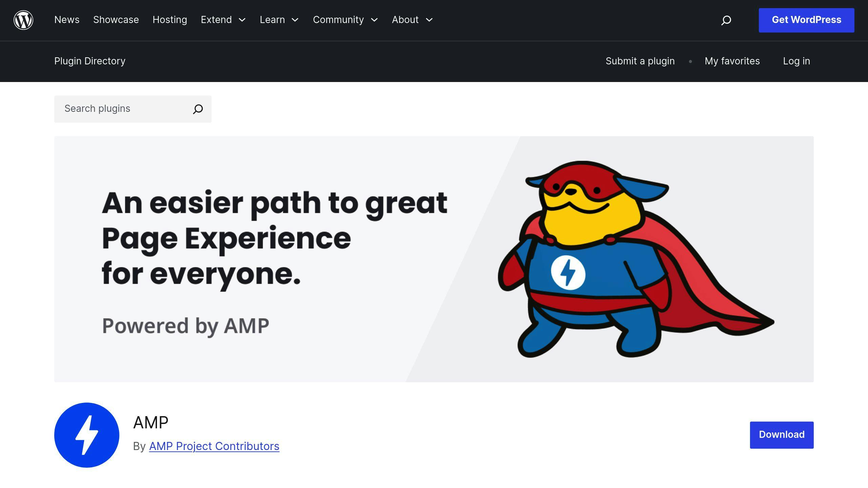The height and width of the screenshot is (488, 868).
Task: Click the search plugins magnifier icon
Action: [x=198, y=109]
